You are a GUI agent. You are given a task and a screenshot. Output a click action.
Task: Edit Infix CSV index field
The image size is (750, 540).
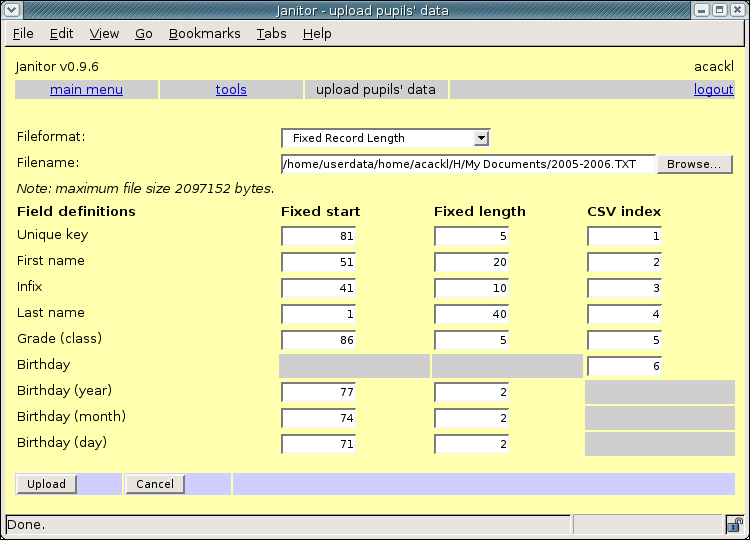(x=625, y=288)
